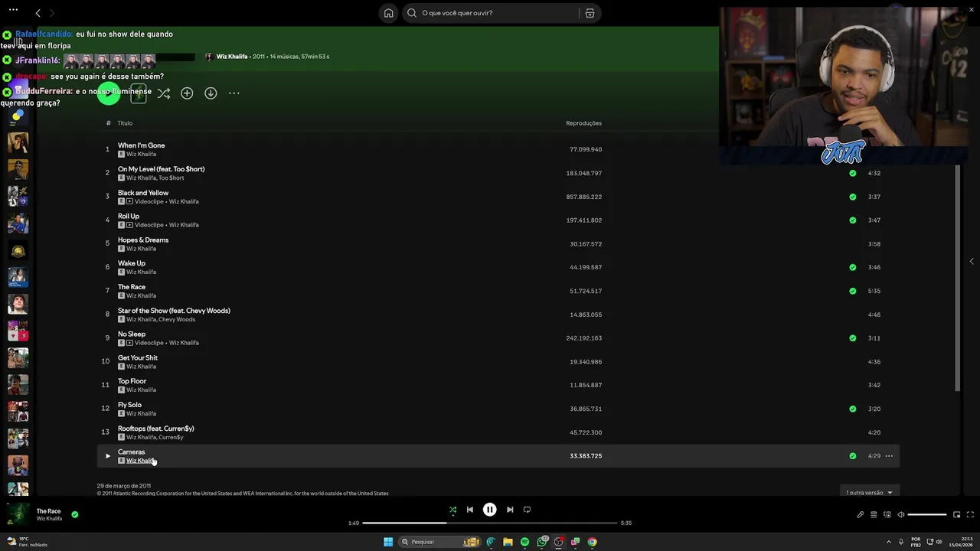Click the tracklist vertical scrollbar
Screen dimensions: 980x551
(x=957, y=278)
